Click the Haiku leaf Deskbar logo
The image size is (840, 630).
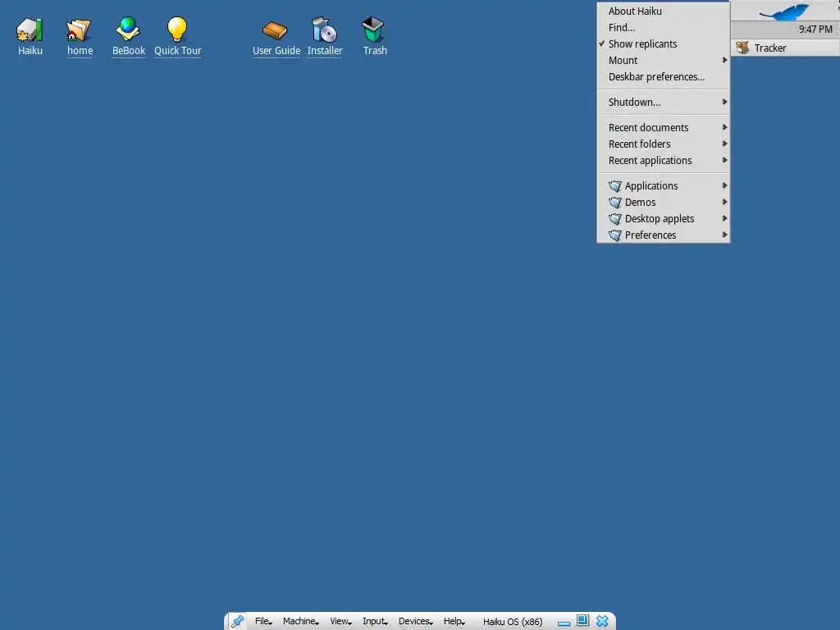coord(785,11)
